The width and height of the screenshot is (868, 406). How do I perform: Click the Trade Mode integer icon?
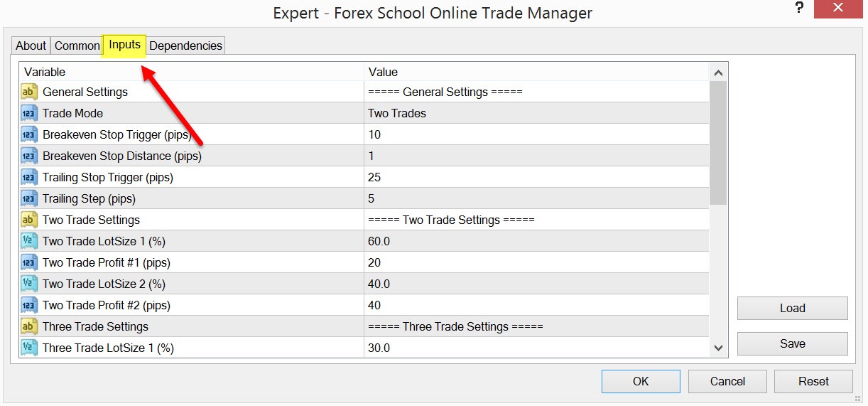click(x=29, y=113)
